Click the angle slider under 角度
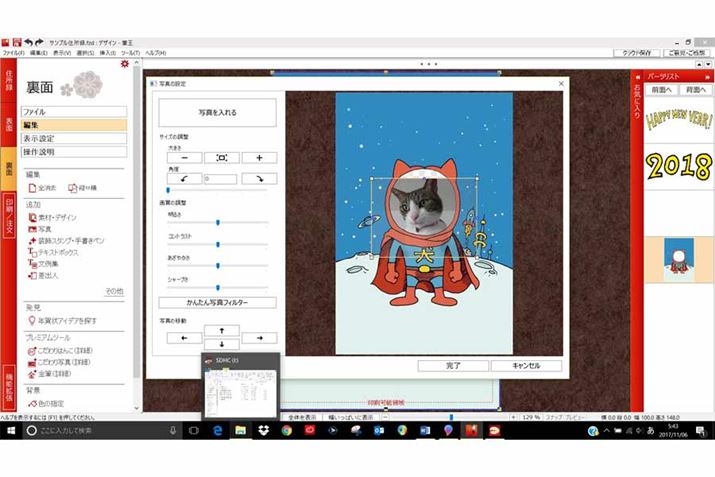Viewport: 715px width, 477px height. coord(218,190)
